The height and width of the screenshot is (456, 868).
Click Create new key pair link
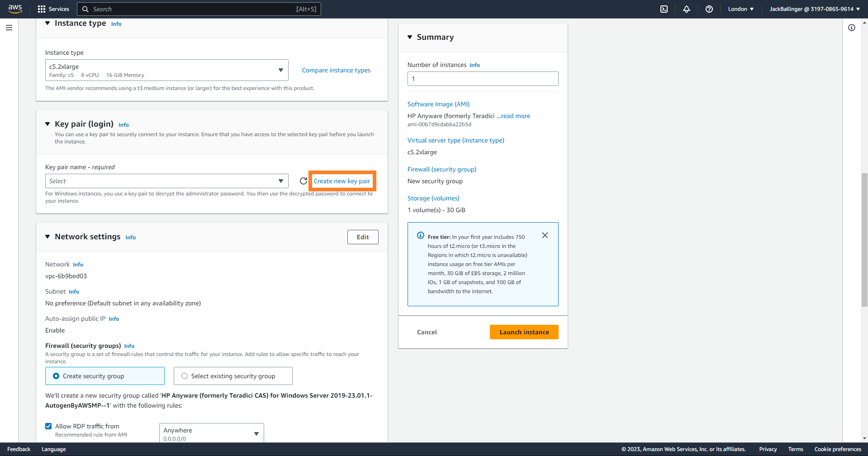pyautogui.click(x=342, y=181)
